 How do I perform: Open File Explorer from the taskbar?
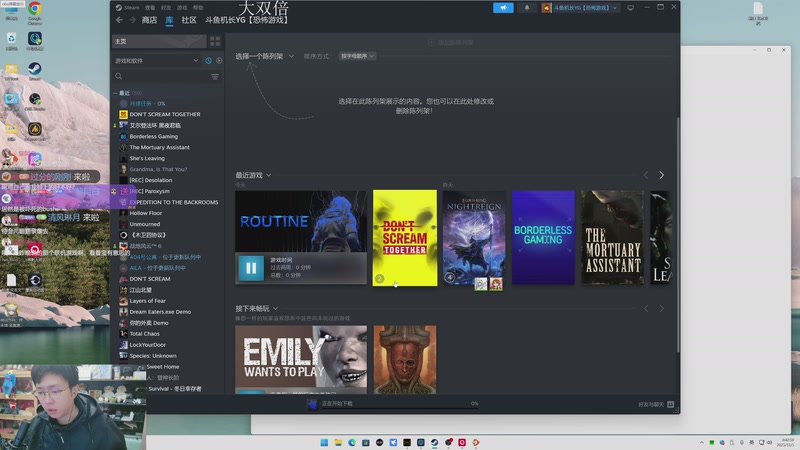click(x=338, y=442)
